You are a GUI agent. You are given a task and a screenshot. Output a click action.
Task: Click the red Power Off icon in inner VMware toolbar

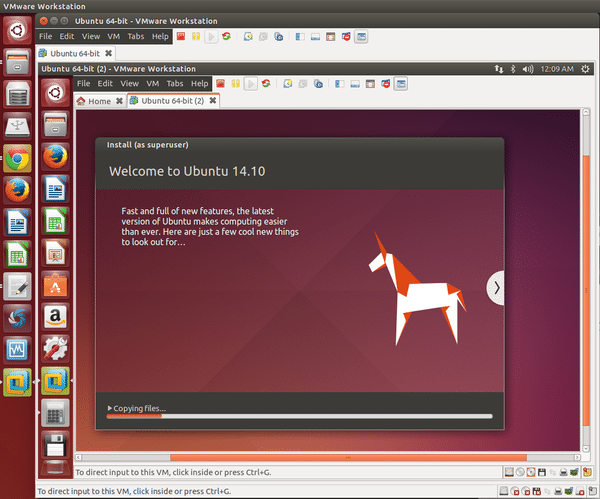(x=220, y=83)
